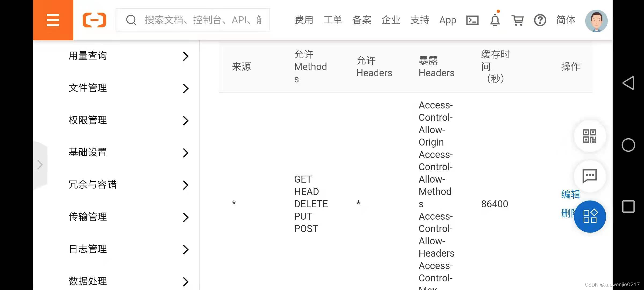
Task: Tap the Android recent apps button
Action: pyautogui.click(x=628, y=206)
